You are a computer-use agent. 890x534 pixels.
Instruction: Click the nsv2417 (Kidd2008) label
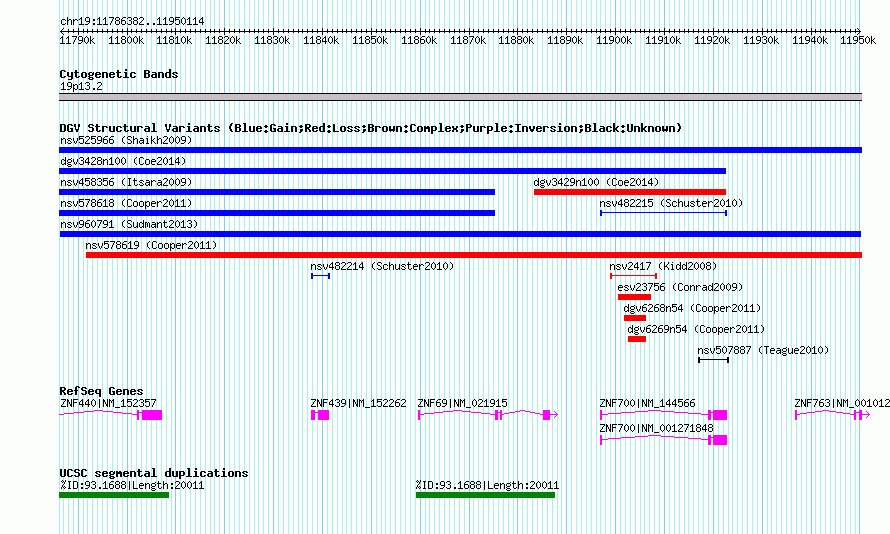(663, 266)
